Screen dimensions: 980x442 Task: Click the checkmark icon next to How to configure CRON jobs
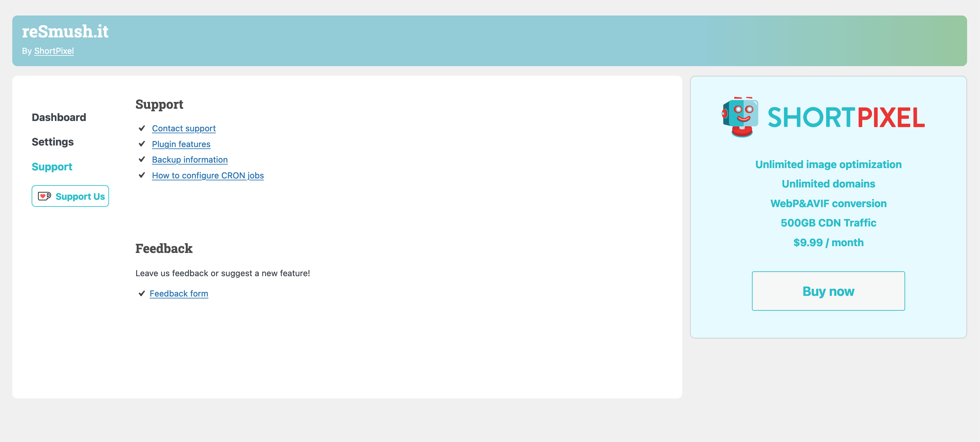point(142,175)
